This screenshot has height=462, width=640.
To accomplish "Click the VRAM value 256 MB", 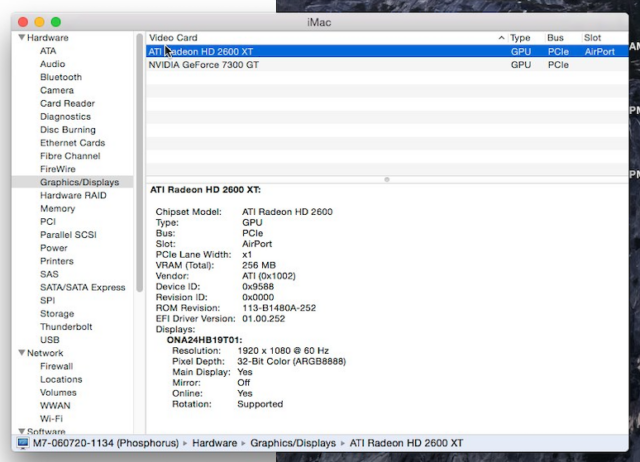I will pyautogui.click(x=259, y=265).
